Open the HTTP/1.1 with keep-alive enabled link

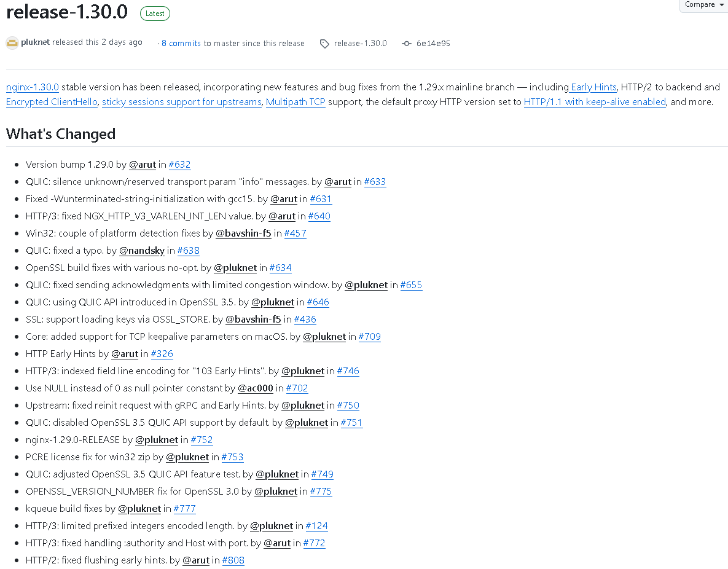[595, 101]
